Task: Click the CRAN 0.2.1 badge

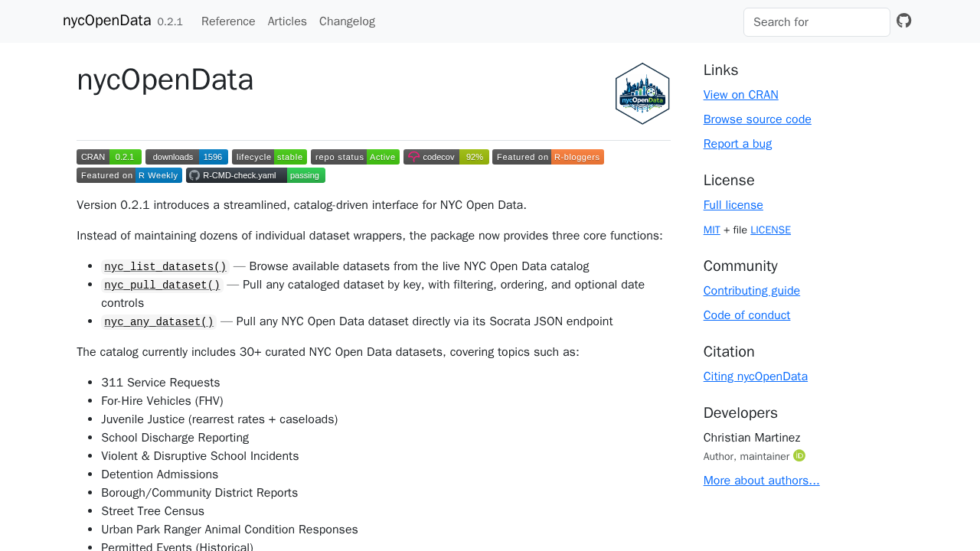Action: click(109, 157)
